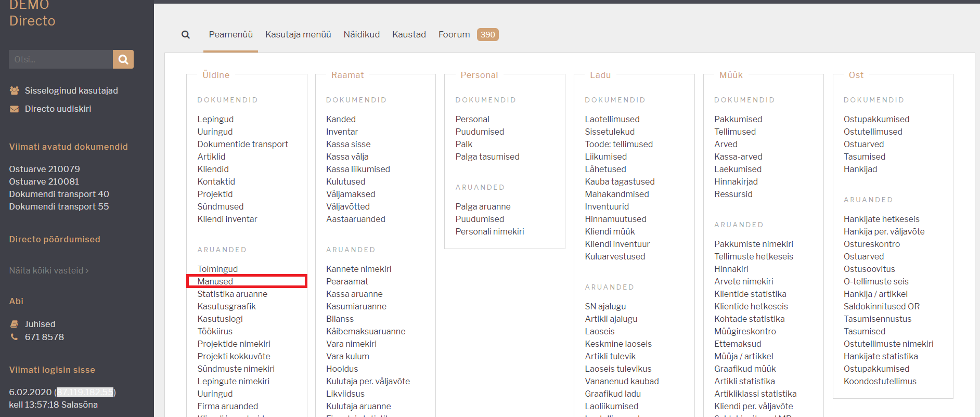Open Directo uudiskiri link
Screen dimensions: 980x417
pos(58,109)
